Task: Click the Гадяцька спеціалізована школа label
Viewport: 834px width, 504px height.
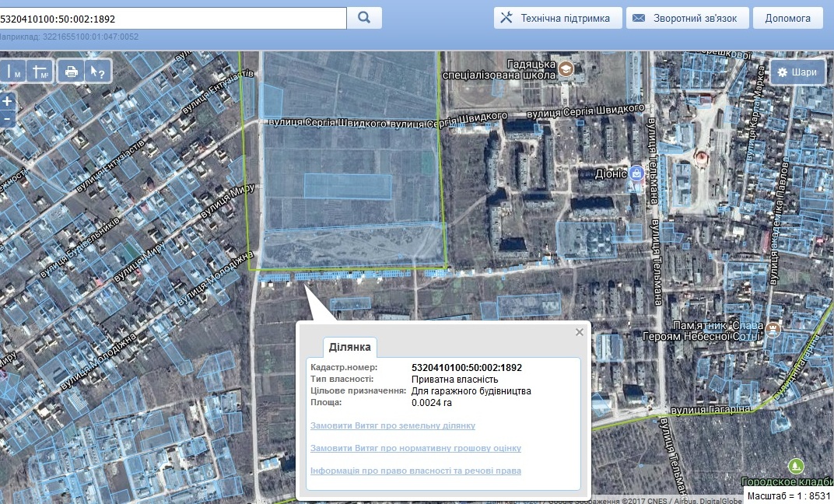Action: coord(499,69)
